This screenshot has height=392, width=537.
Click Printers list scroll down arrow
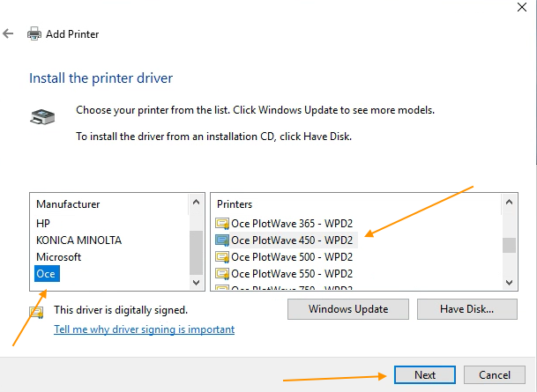point(510,283)
